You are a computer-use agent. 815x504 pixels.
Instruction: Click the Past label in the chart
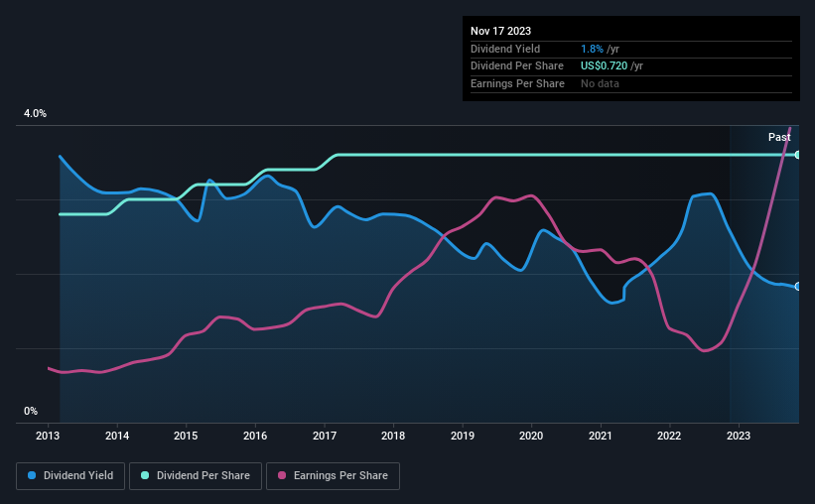[779, 137]
